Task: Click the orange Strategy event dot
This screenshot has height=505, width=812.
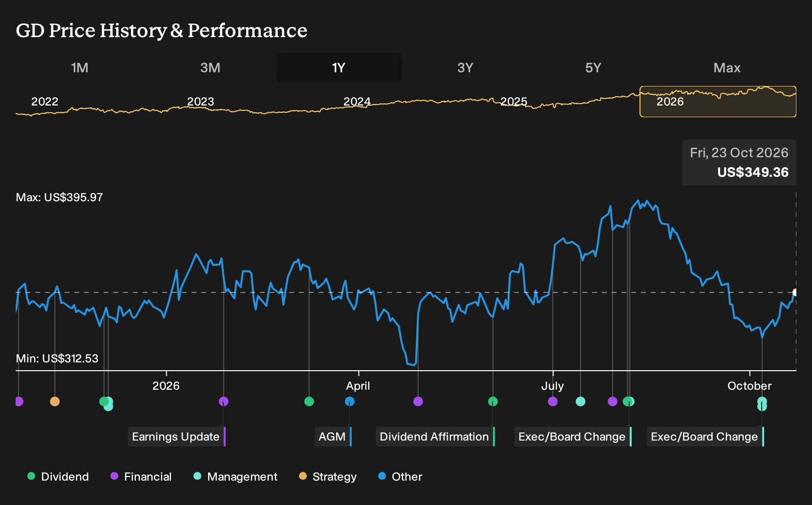Action: (x=55, y=401)
